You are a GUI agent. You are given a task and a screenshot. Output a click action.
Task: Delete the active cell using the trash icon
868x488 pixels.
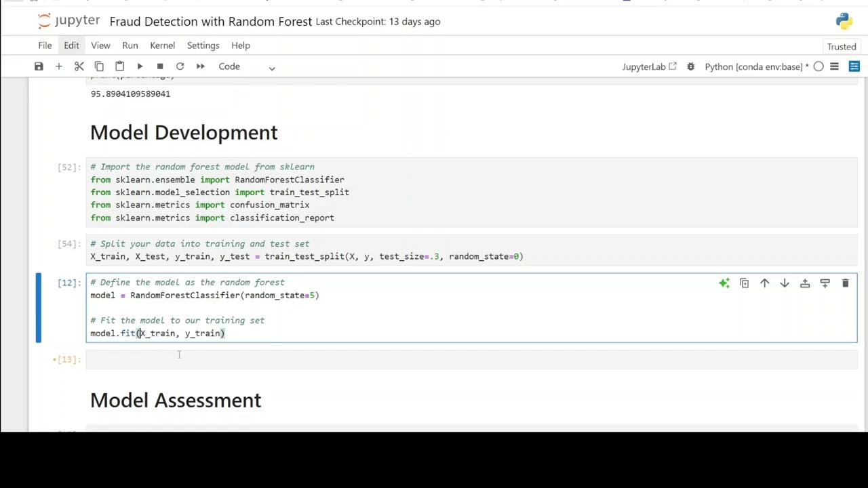click(845, 283)
